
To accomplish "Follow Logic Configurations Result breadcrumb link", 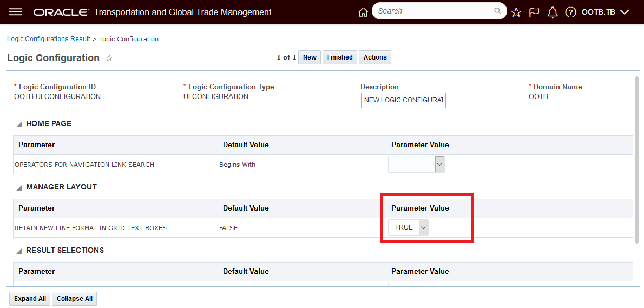I will (49, 39).
